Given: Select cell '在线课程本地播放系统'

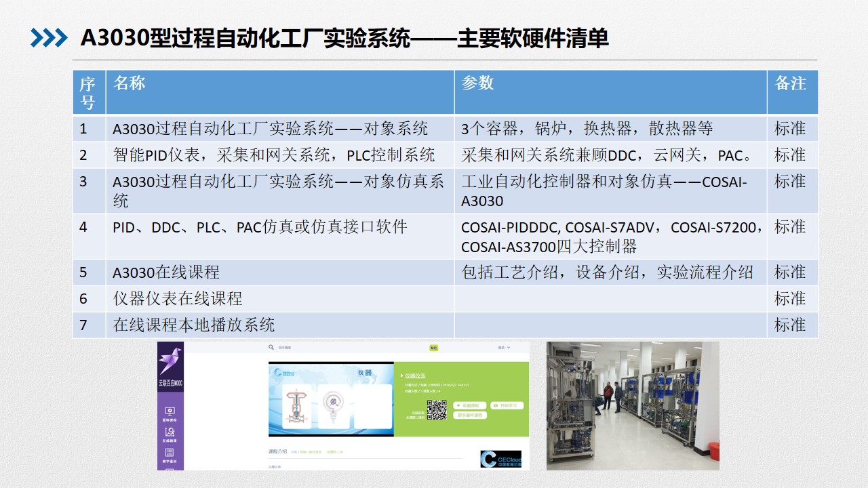Looking at the screenshot, I should pyautogui.click(x=280, y=325).
